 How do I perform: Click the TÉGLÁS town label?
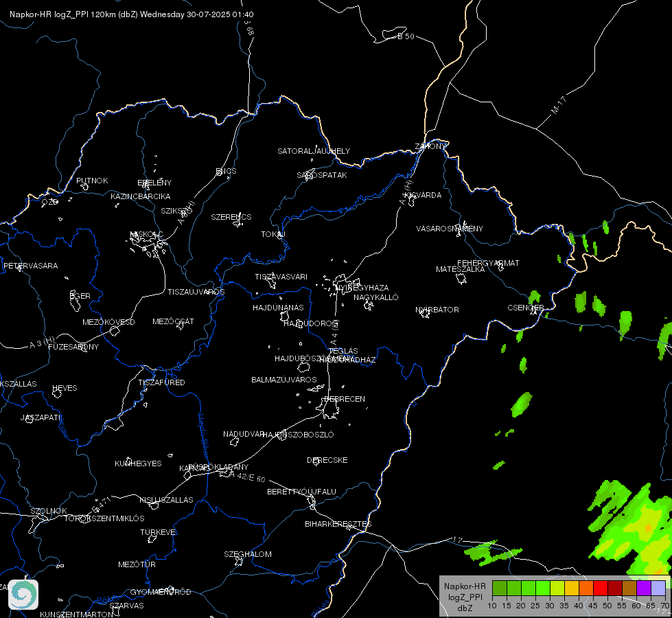(x=343, y=351)
